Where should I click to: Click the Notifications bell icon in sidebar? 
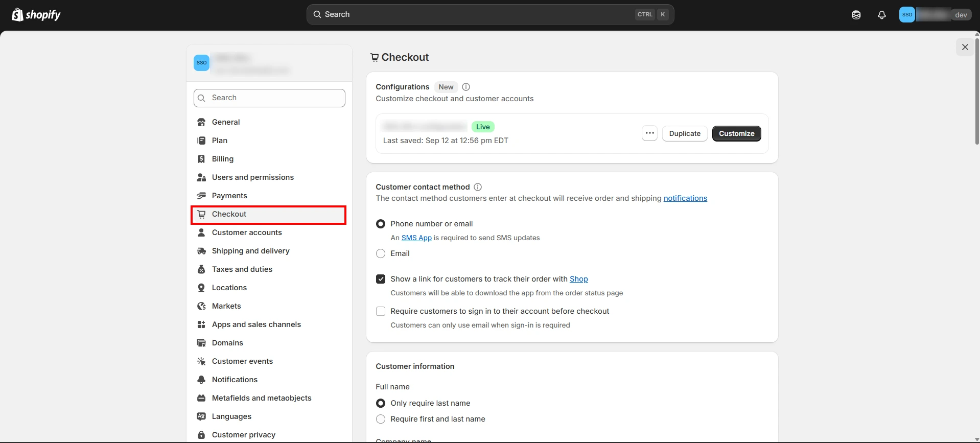point(201,380)
